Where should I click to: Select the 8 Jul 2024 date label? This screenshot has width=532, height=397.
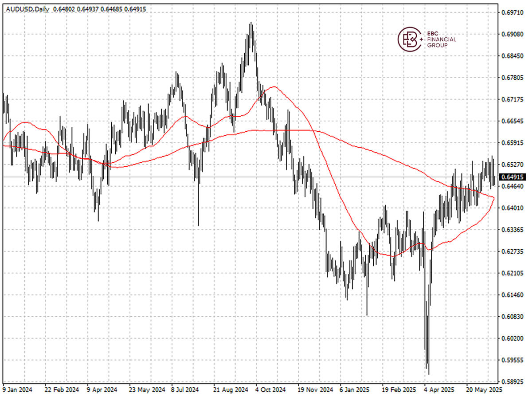[x=185, y=389]
